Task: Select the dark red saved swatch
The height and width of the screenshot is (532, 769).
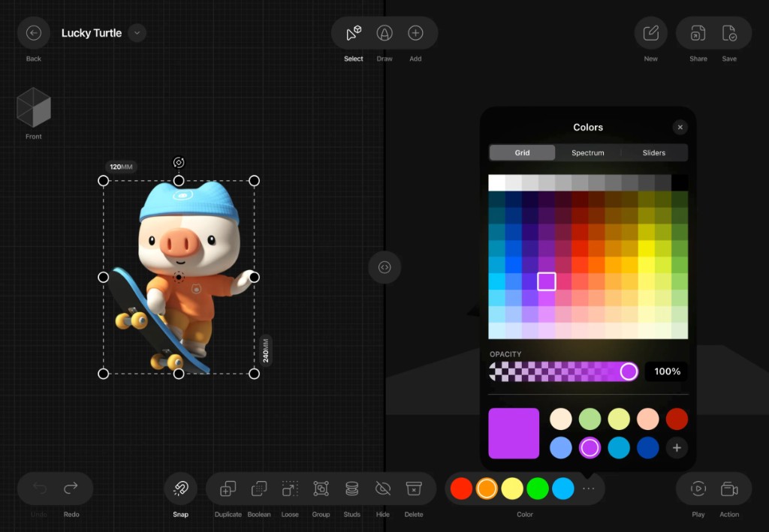Action: [677, 419]
